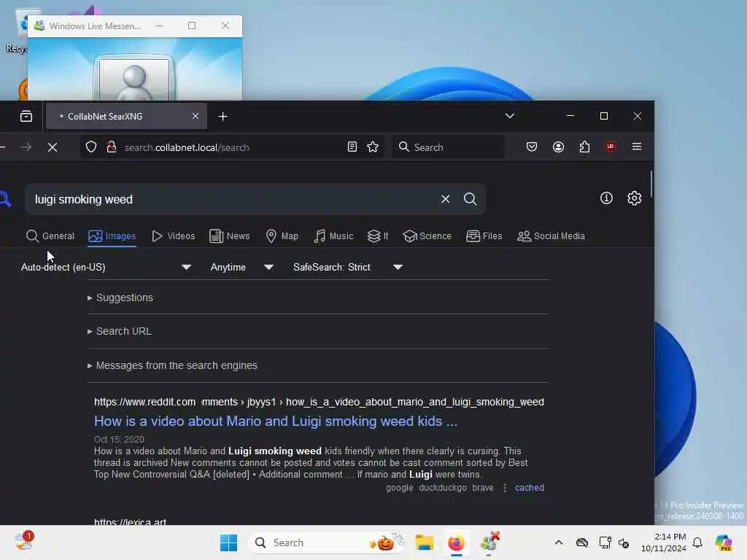Switch to the Science category
The image size is (747, 560).
click(x=427, y=236)
